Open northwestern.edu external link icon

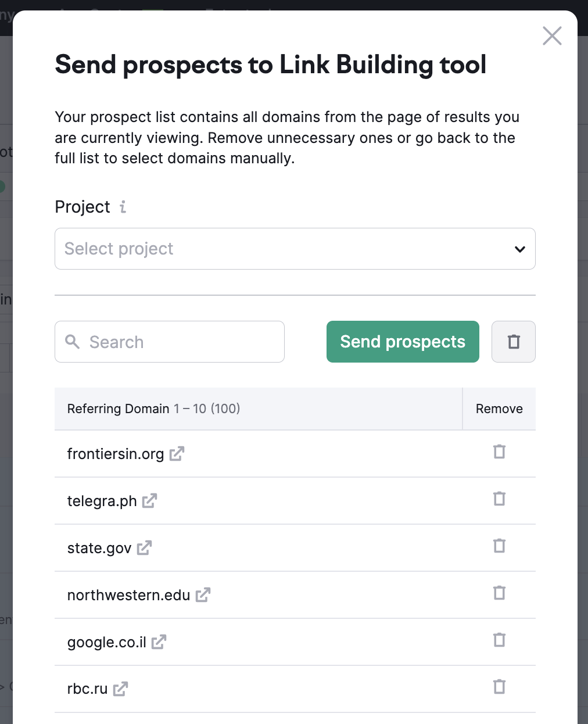click(203, 595)
